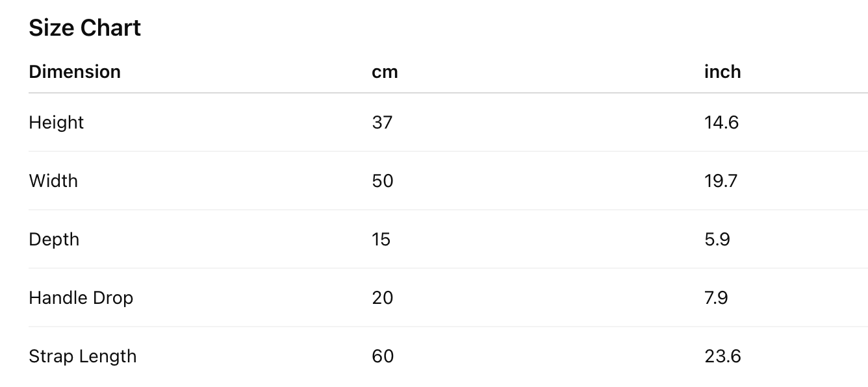868x387 pixels.
Task: Select the Depth value 15 cm
Action: [x=381, y=239]
